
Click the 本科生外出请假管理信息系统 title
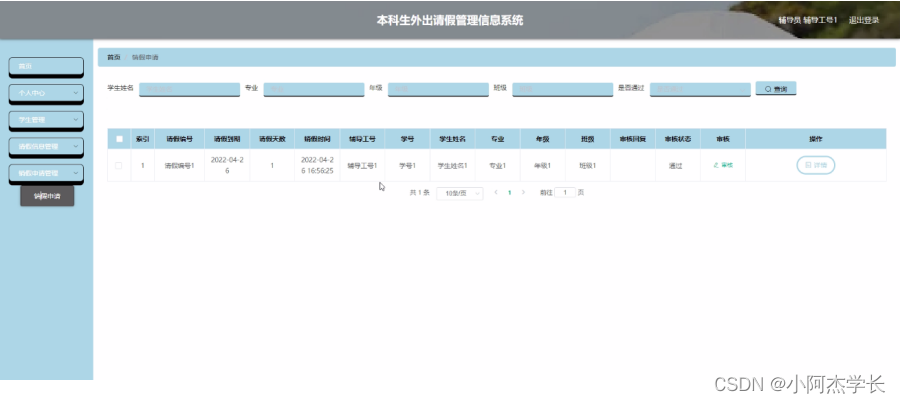tap(450, 20)
